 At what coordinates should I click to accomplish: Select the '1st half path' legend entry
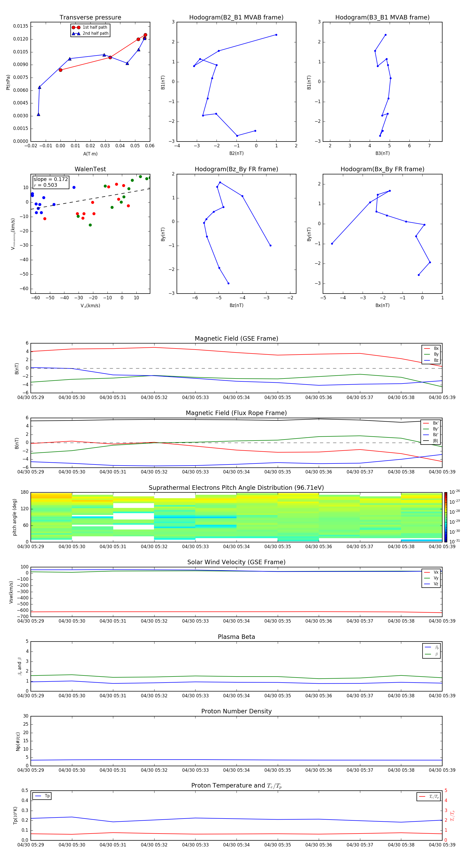tap(90, 27)
